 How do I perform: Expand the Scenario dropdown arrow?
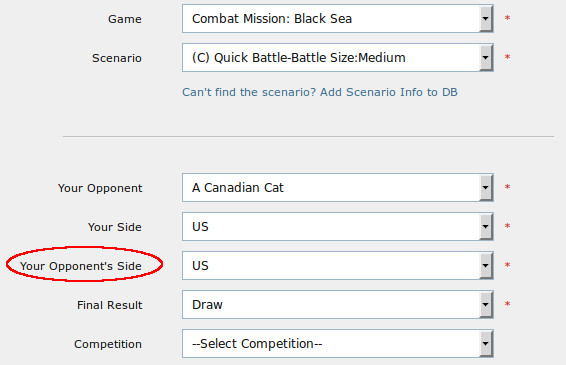(486, 58)
